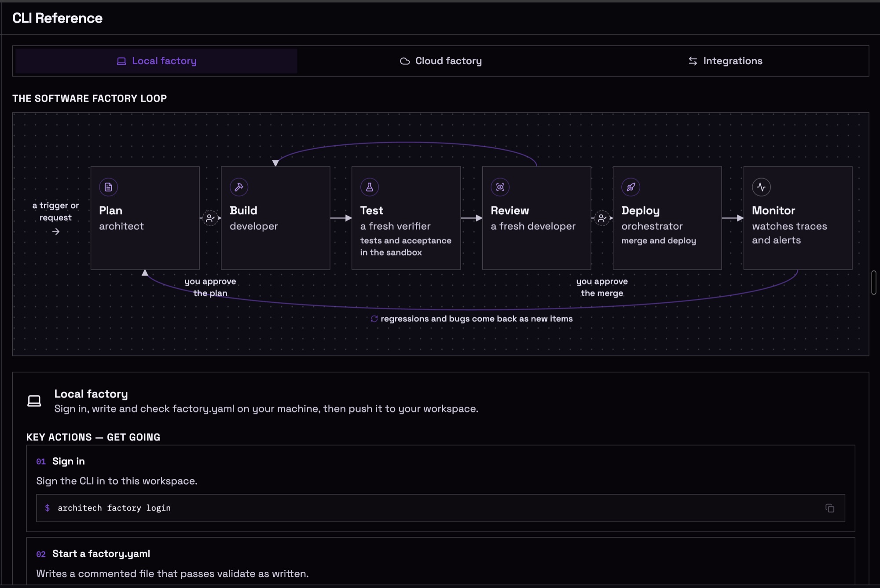Click the 'THE SOFTWARE FACTORY LOOP' heading
The width and height of the screenshot is (880, 588).
[x=90, y=99]
